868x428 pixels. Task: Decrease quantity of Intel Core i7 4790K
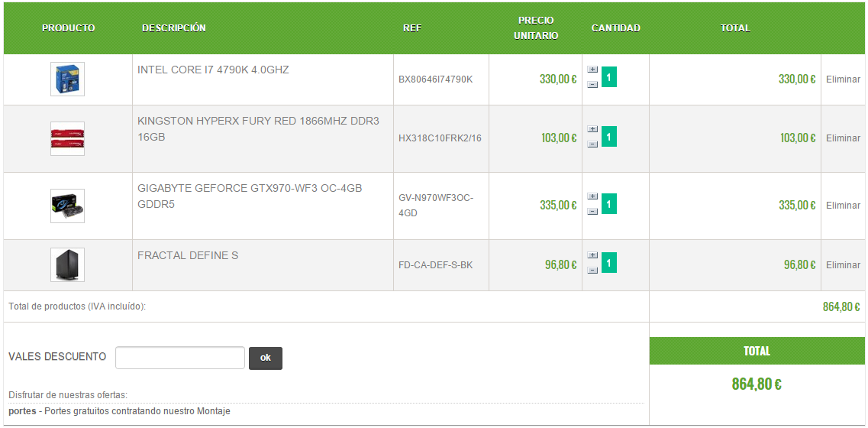click(592, 84)
